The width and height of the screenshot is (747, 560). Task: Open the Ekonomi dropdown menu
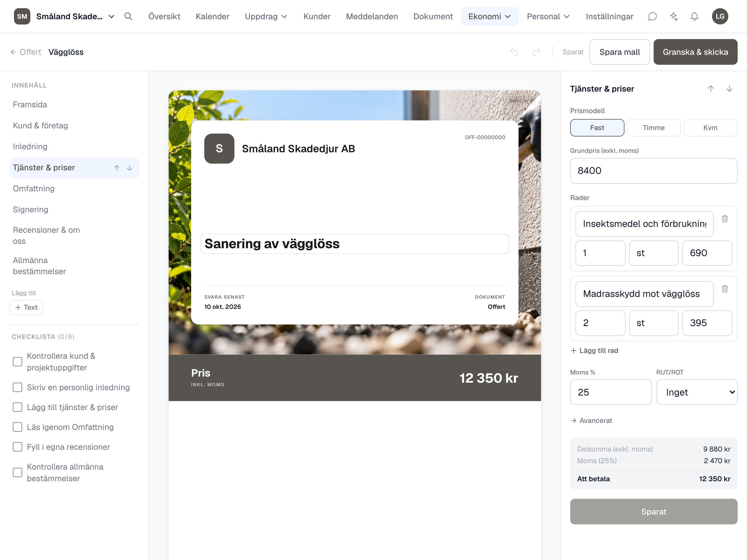(489, 16)
